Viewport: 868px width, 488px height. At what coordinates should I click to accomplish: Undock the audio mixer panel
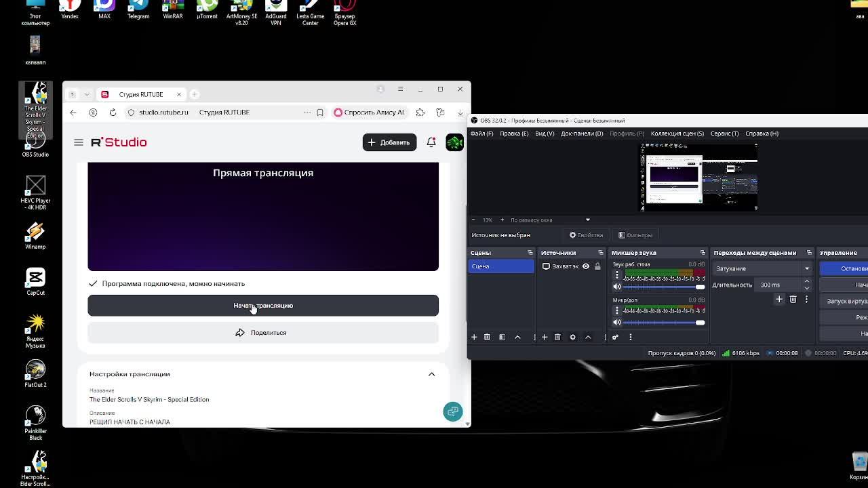click(703, 253)
